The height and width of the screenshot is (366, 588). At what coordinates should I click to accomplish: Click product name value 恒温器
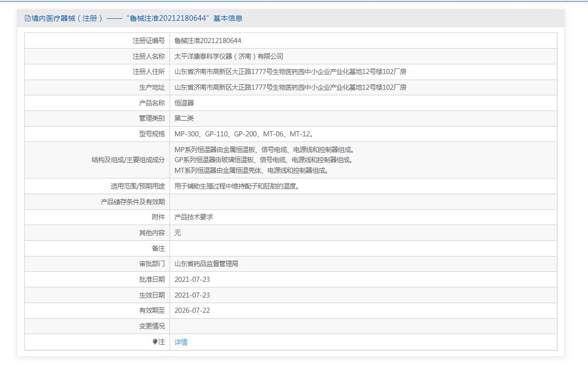(x=184, y=102)
